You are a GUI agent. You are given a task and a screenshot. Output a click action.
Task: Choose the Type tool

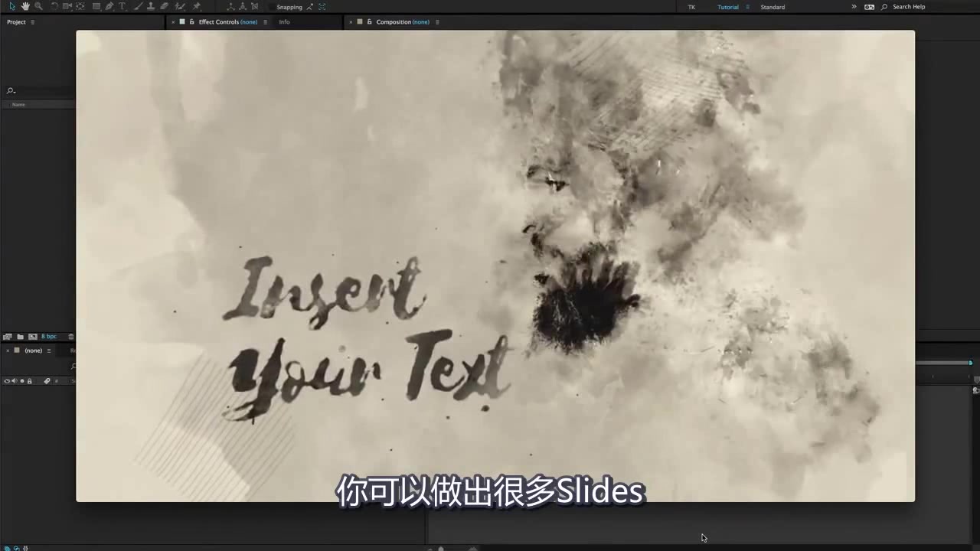(x=121, y=7)
